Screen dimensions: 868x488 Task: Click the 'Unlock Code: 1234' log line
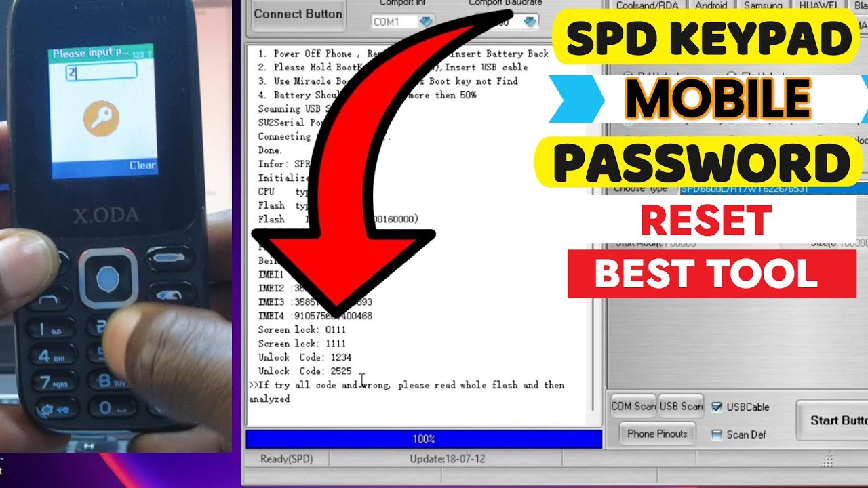click(x=304, y=357)
